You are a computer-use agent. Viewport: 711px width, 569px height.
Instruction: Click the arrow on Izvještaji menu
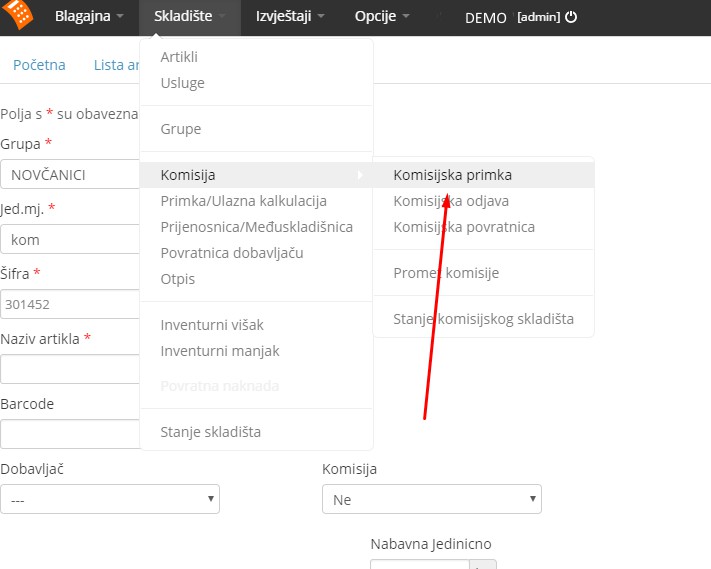click(x=321, y=17)
